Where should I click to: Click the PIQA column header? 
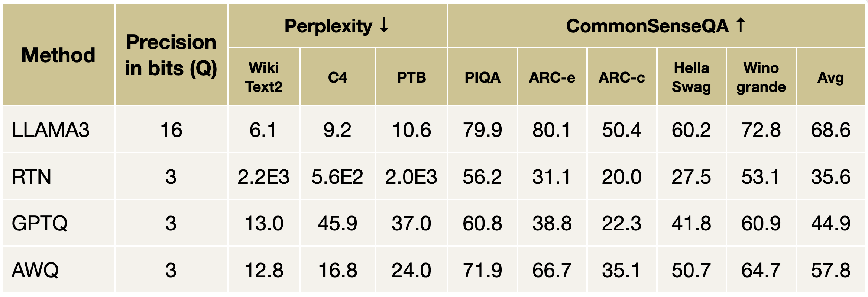pyautogui.click(x=482, y=77)
